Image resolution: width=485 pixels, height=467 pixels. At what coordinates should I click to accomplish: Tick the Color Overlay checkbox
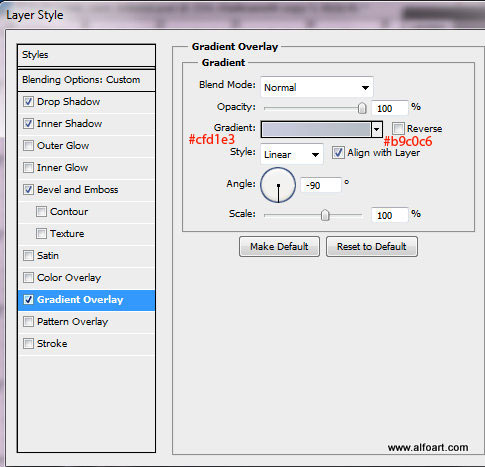[28, 277]
